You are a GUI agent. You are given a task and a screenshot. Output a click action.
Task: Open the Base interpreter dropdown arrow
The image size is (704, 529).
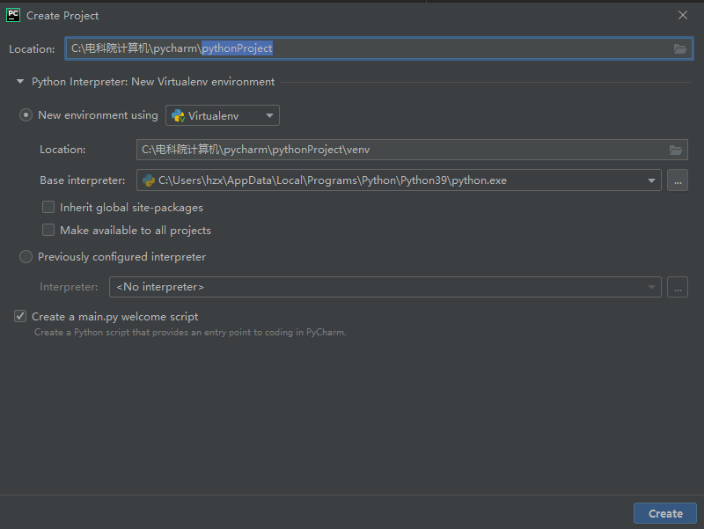[651, 181]
